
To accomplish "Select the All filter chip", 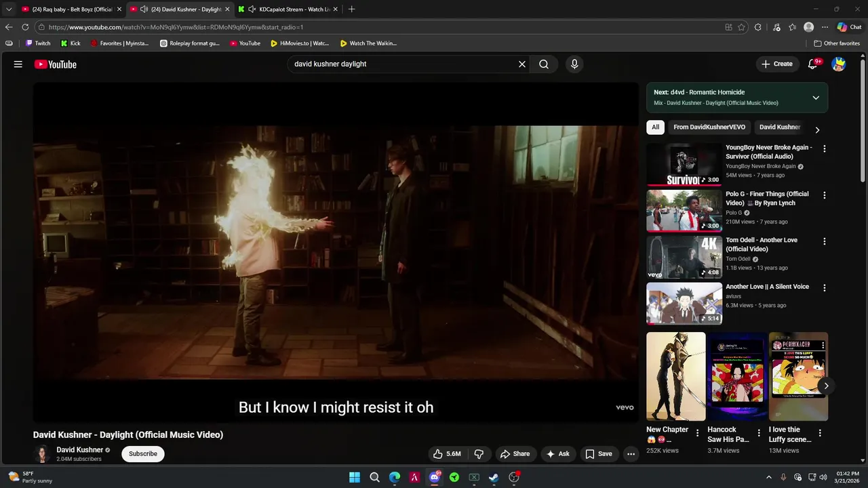I will click(655, 127).
